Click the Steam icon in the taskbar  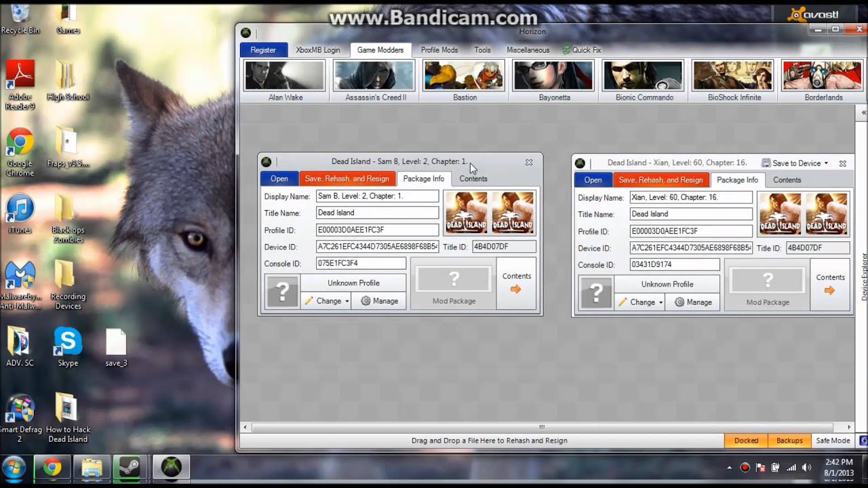point(130,468)
